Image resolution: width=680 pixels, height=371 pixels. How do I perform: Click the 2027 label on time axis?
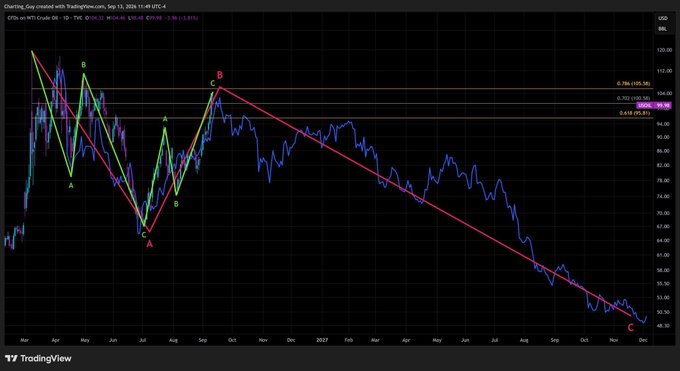click(x=321, y=340)
